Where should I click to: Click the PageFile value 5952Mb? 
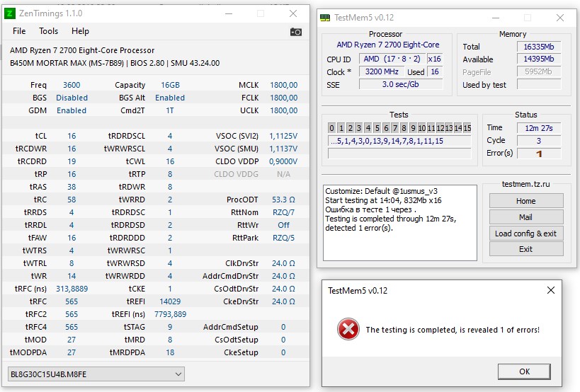[538, 71]
